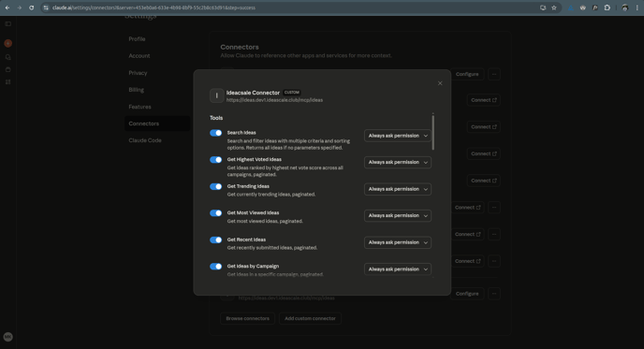Open the site information icon in address bar

coord(46,7)
